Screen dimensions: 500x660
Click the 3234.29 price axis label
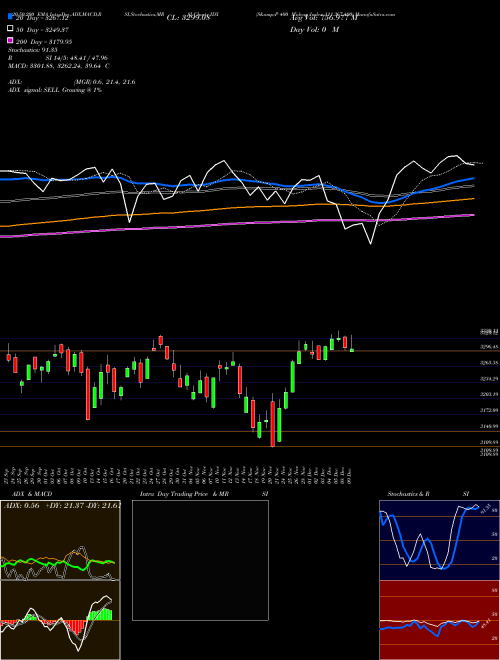489,379
